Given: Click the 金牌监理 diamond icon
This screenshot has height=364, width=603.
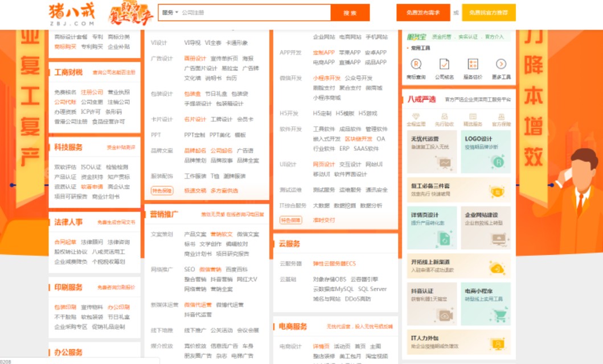Looking at the screenshot, I should (x=416, y=117).
